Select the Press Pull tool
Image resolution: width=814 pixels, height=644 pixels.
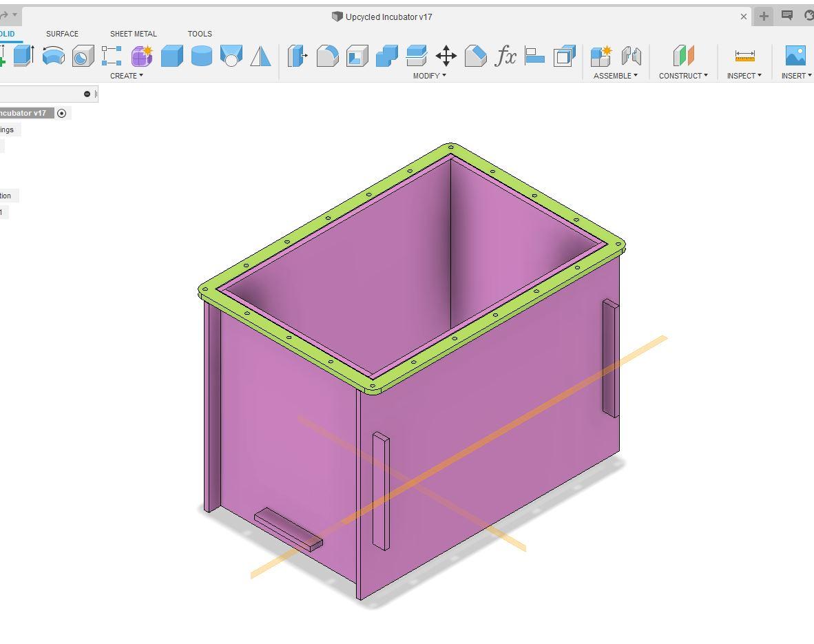tap(298, 56)
